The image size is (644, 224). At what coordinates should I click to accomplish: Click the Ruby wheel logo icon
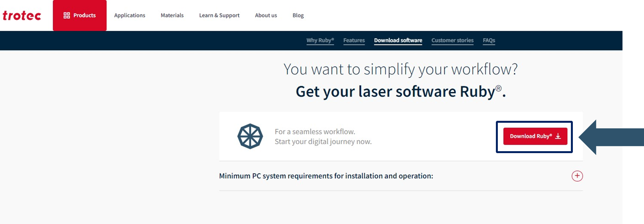click(x=250, y=136)
